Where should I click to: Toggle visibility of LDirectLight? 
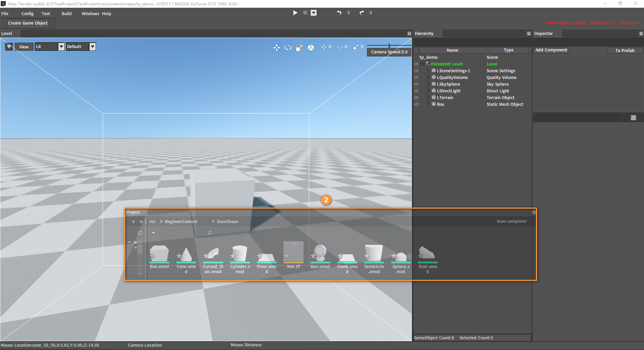coord(416,91)
